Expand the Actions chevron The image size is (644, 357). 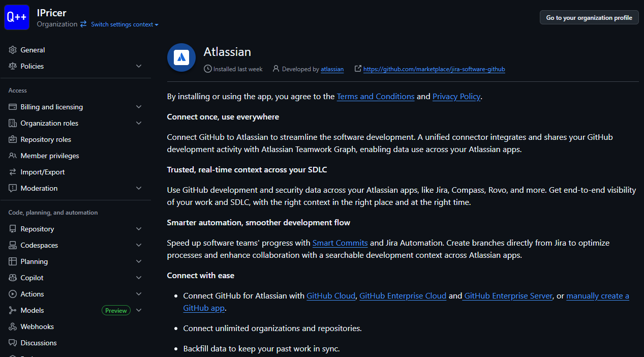pyautogui.click(x=139, y=294)
